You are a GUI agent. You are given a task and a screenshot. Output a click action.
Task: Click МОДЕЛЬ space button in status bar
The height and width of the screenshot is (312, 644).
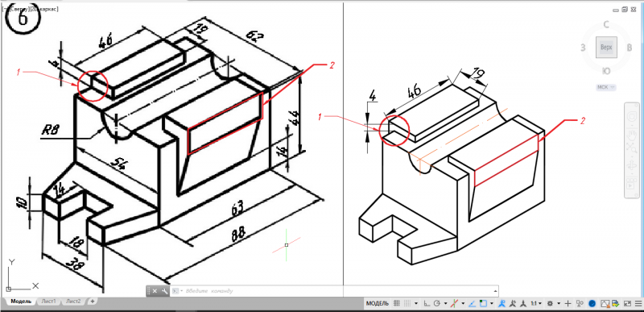point(377,303)
